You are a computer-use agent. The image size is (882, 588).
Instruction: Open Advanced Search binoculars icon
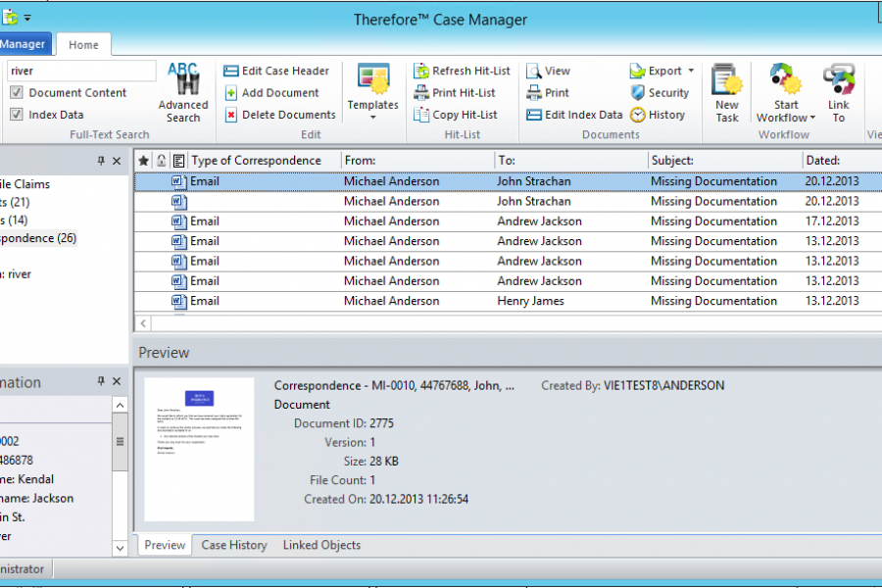(x=183, y=78)
